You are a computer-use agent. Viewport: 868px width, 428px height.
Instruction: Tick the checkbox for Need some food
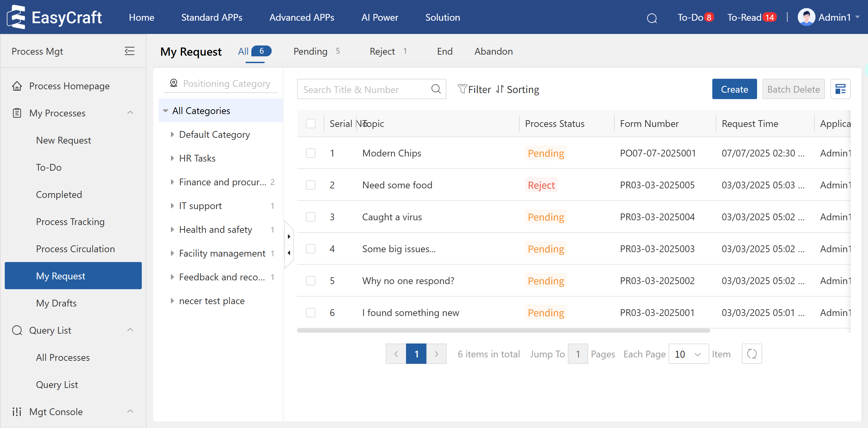310,185
